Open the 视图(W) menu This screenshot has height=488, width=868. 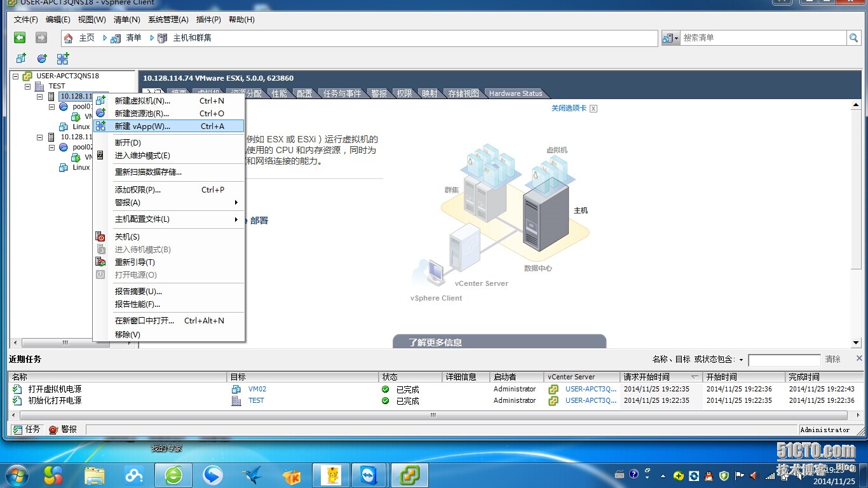92,20
